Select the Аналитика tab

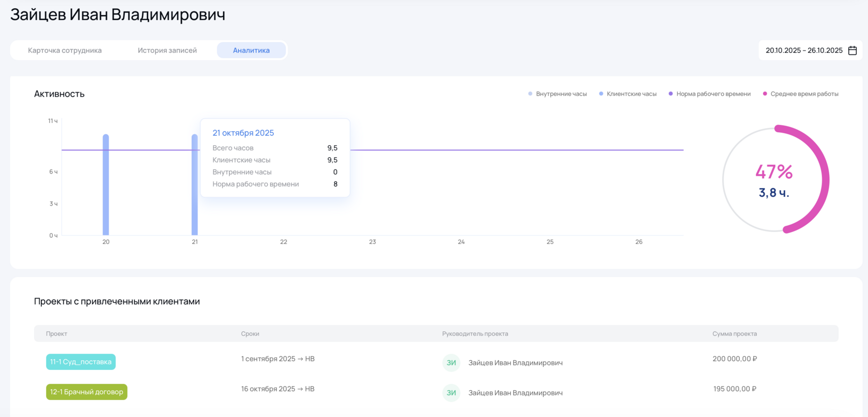(x=251, y=51)
